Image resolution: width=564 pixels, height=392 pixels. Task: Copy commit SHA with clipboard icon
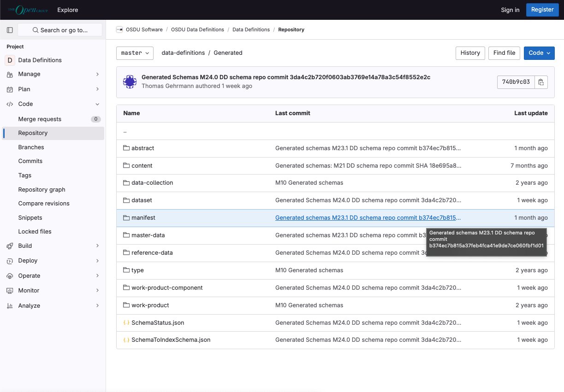click(x=541, y=82)
